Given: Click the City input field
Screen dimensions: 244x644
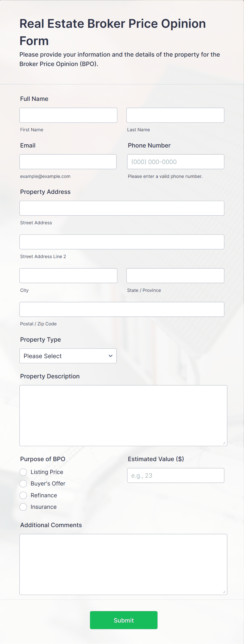Looking at the screenshot, I should click(x=68, y=276).
